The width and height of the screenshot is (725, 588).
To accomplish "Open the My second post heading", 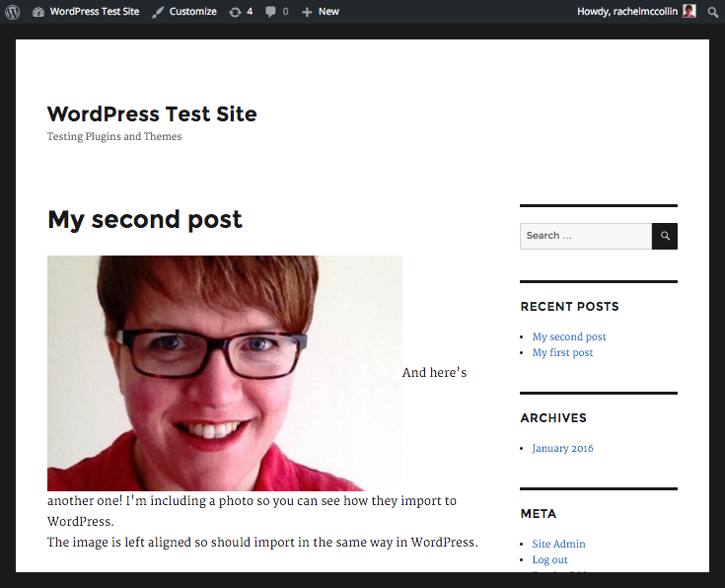I will pos(145,219).
